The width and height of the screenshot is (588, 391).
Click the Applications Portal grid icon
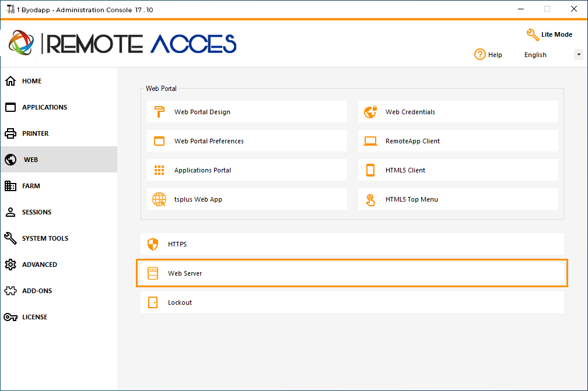(x=159, y=170)
